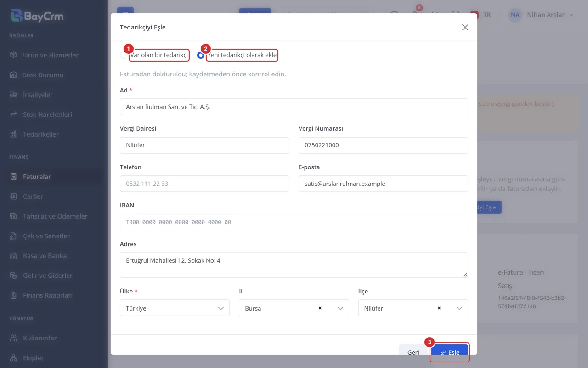Open the Ülke dropdown showing Türkiye

tap(175, 308)
